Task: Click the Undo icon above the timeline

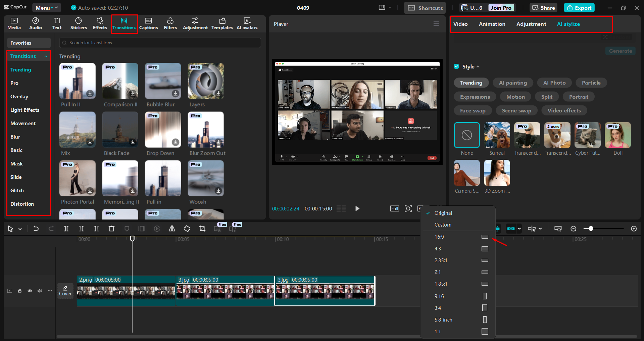Action: click(x=36, y=229)
